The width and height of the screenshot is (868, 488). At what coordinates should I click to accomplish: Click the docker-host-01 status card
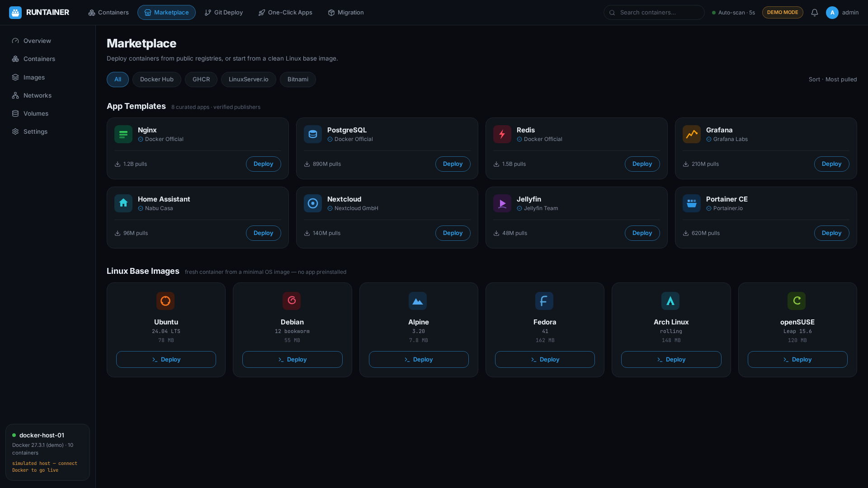pyautogui.click(x=47, y=452)
